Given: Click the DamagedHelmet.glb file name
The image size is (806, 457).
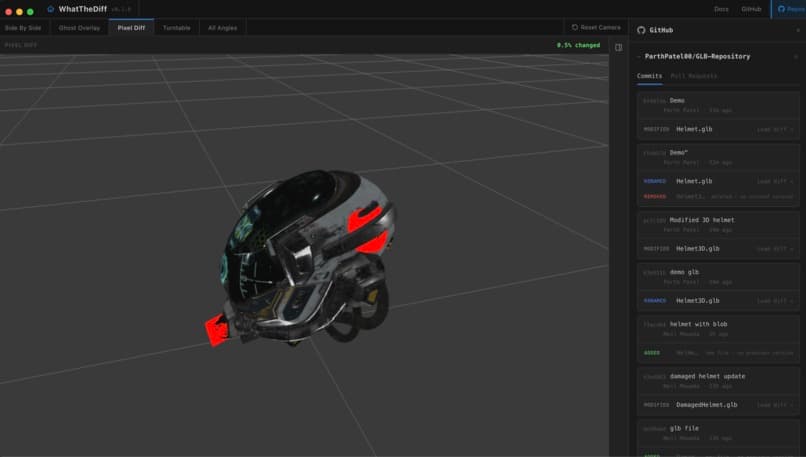Looking at the screenshot, I should click(x=706, y=405).
